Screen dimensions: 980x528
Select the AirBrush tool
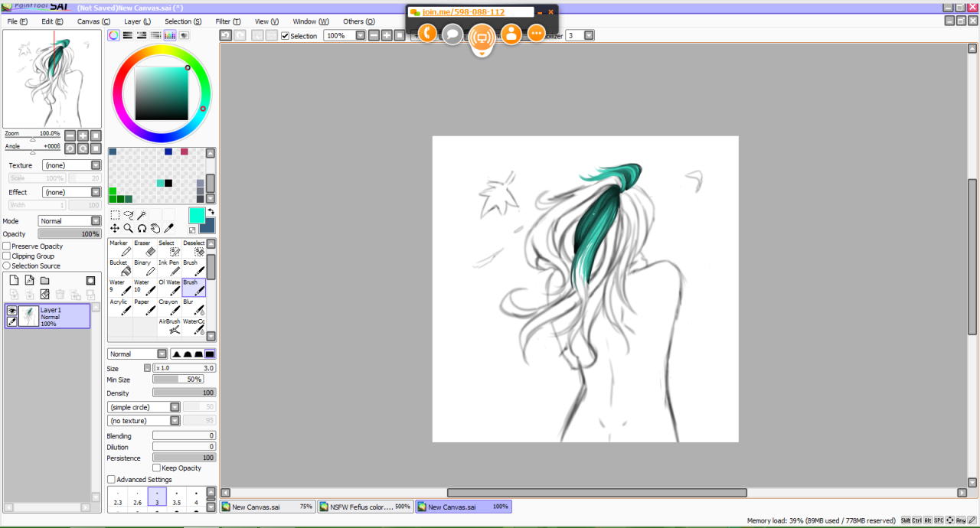[x=168, y=327]
